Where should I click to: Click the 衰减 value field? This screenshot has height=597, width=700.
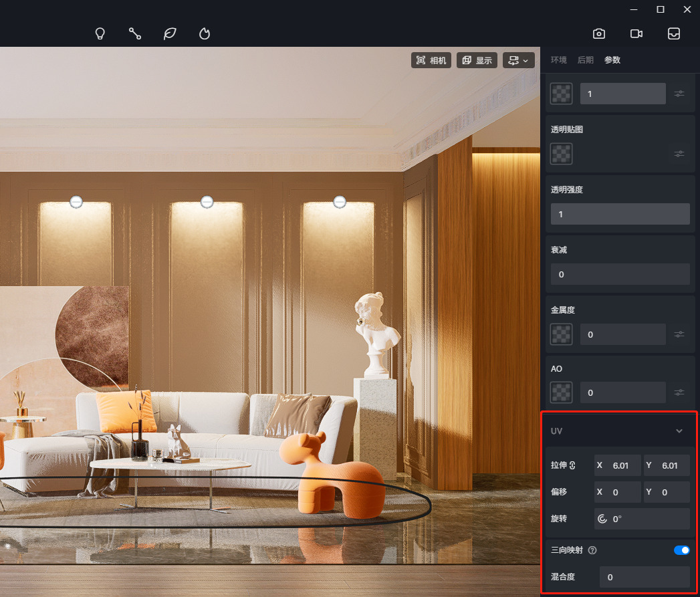click(x=620, y=274)
